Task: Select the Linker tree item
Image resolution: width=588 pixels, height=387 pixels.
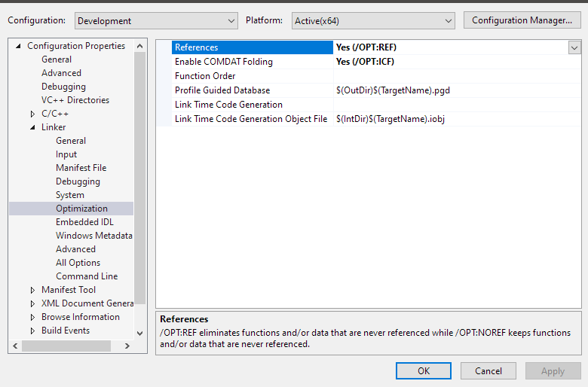Action: coord(54,127)
